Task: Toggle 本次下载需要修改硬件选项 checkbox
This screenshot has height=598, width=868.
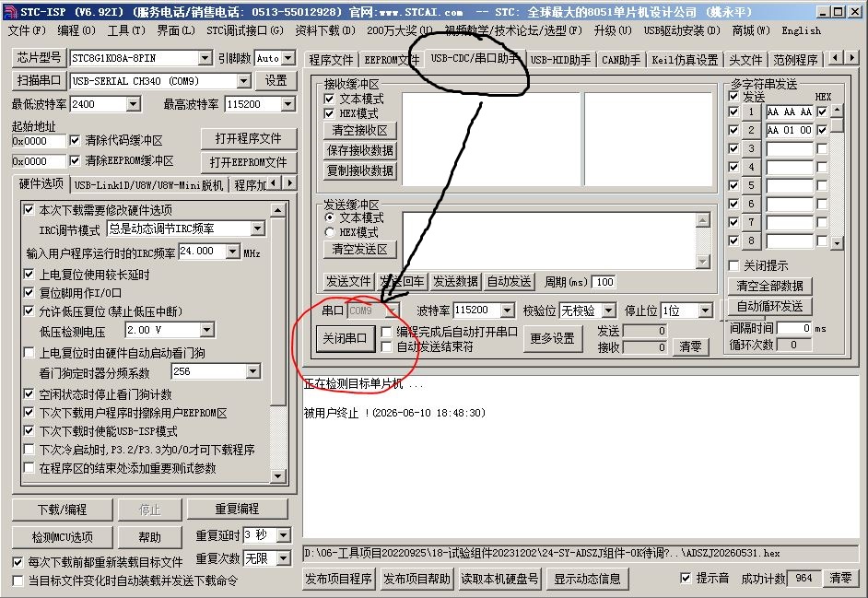Action: click(x=29, y=210)
